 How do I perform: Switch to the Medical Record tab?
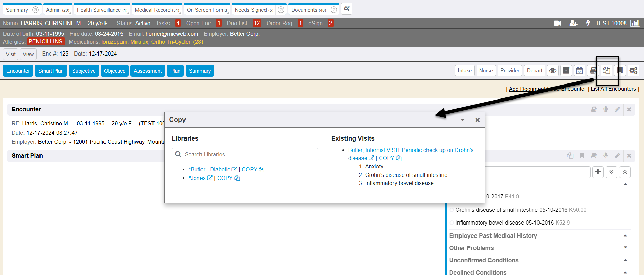click(157, 10)
